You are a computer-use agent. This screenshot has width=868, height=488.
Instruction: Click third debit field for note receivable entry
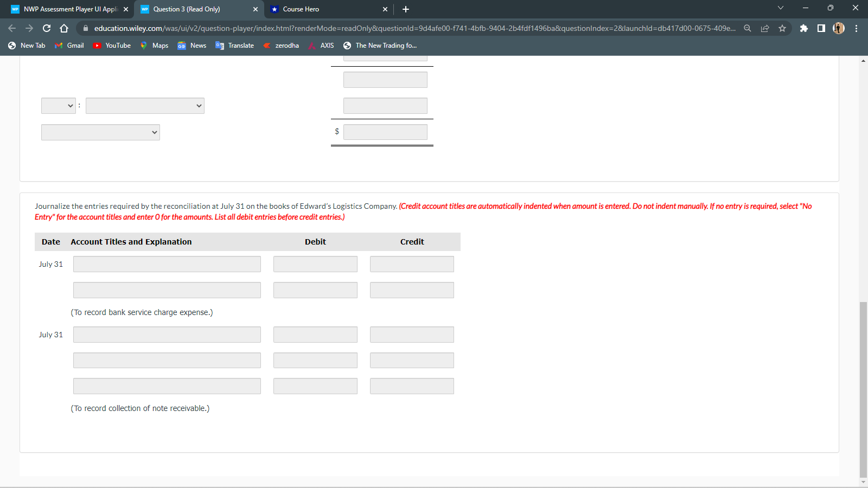point(315,386)
